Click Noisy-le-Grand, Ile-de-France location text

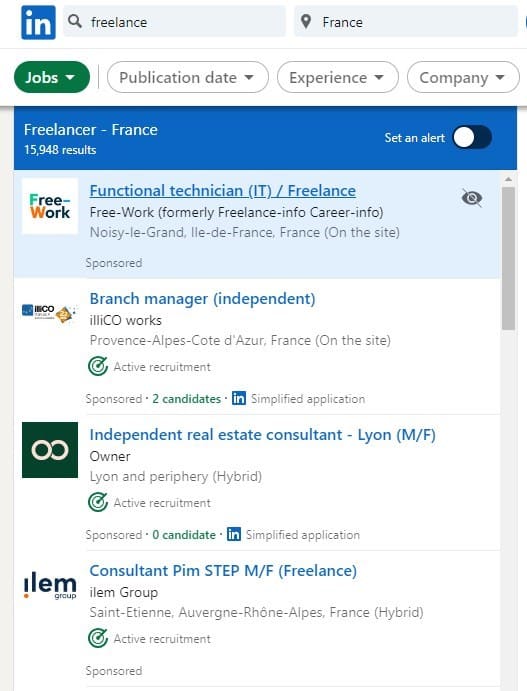click(245, 232)
